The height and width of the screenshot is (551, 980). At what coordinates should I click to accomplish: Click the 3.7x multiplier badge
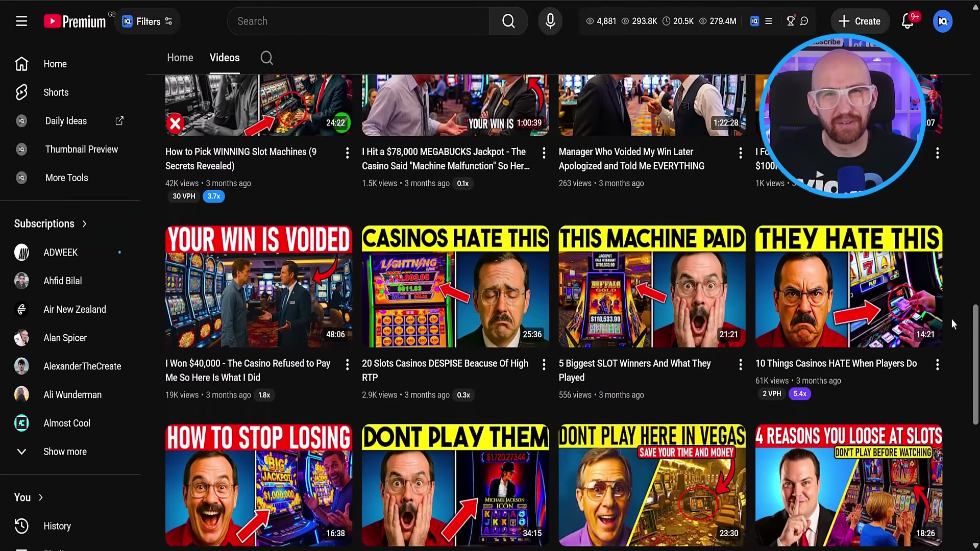pyautogui.click(x=214, y=196)
